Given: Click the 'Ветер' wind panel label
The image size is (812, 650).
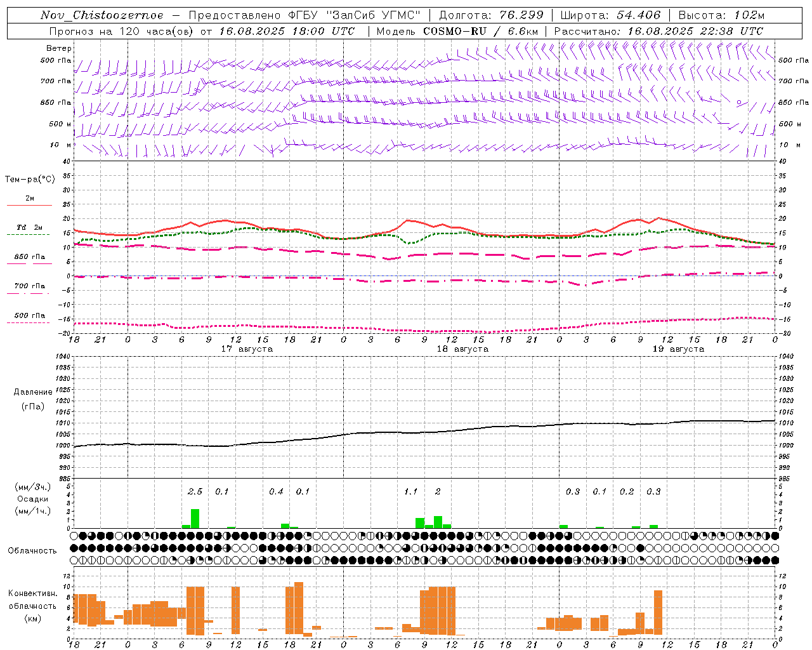Looking at the screenshot, I should tap(59, 48).
